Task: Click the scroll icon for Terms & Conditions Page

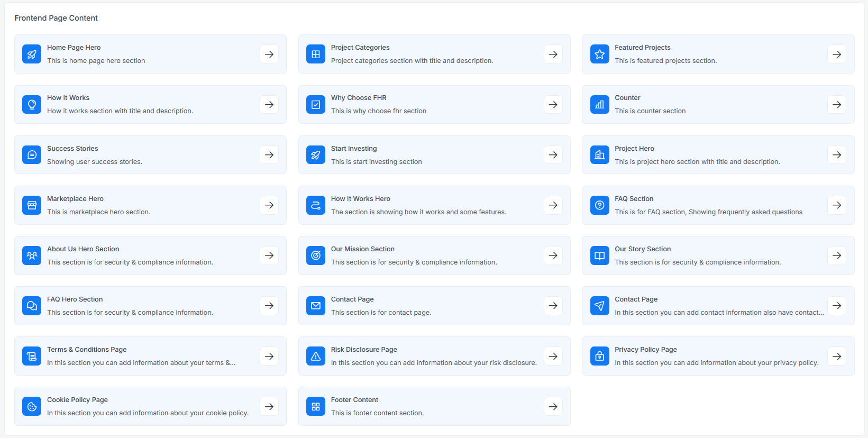Action: 32,356
